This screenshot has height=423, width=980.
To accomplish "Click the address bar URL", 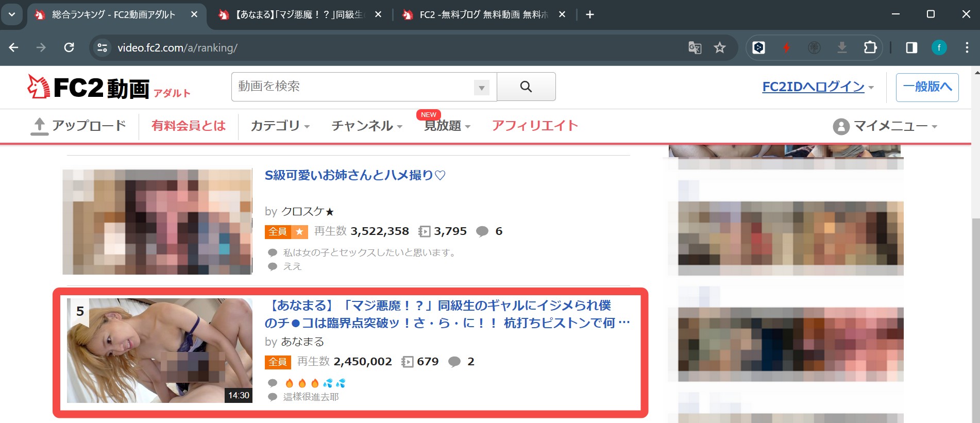I will point(177,48).
